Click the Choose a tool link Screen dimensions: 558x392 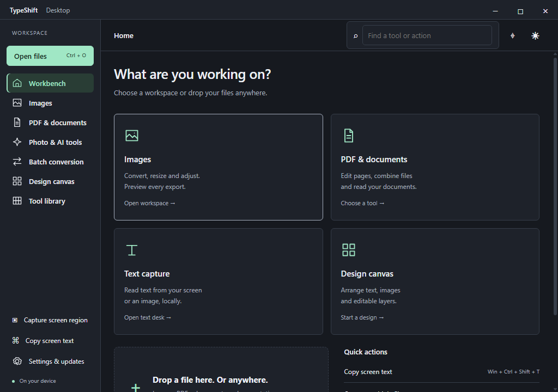(x=362, y=203)
